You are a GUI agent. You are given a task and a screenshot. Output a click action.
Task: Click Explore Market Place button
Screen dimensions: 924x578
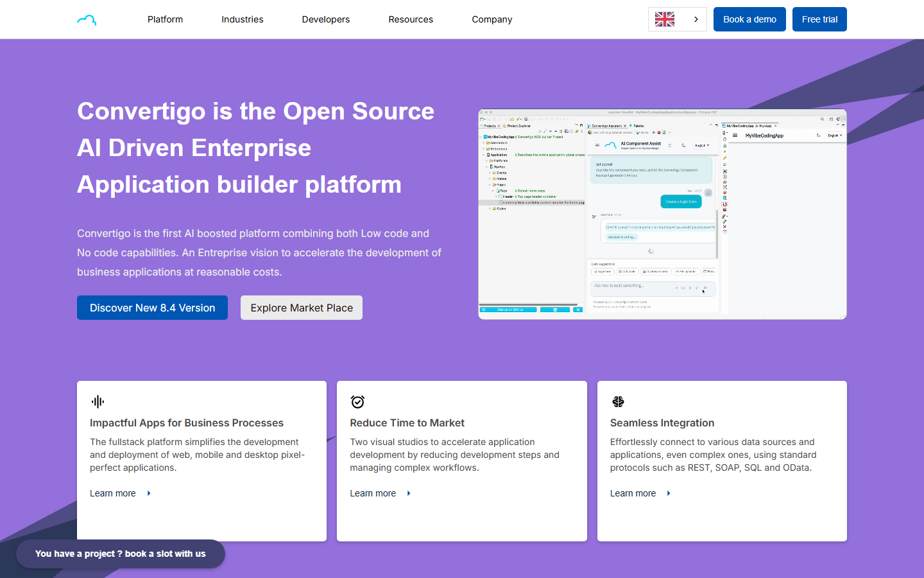(x=302, y=308)
